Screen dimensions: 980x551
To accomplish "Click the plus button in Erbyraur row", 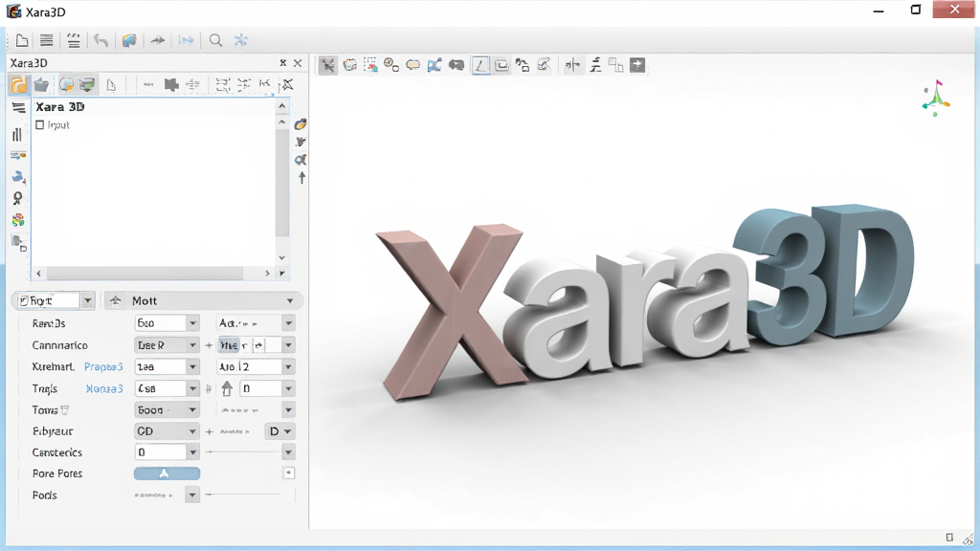I will (x=209, y=431).
